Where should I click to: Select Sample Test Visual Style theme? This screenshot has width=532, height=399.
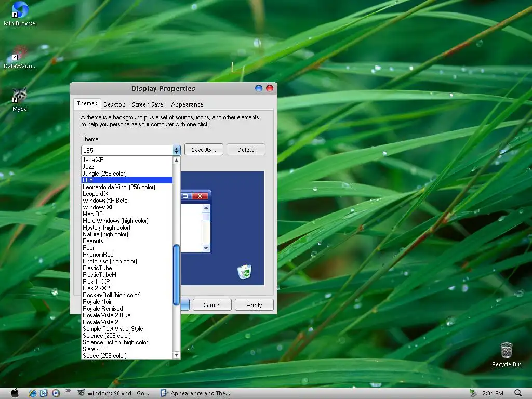pyautogui.click(x=127, y=329)
